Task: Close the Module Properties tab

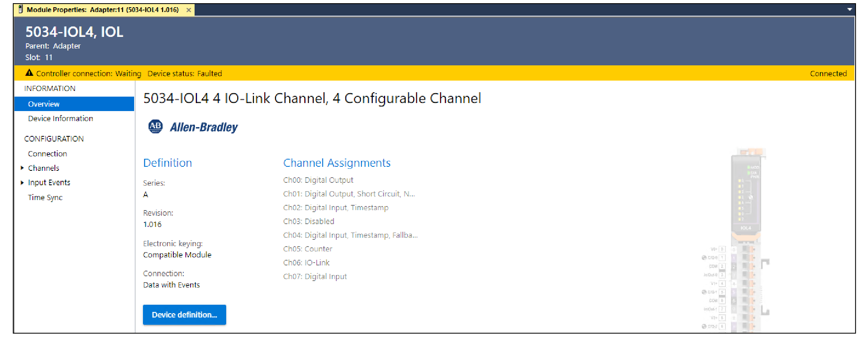Action: pyautogui.click(x=189, y=10)
